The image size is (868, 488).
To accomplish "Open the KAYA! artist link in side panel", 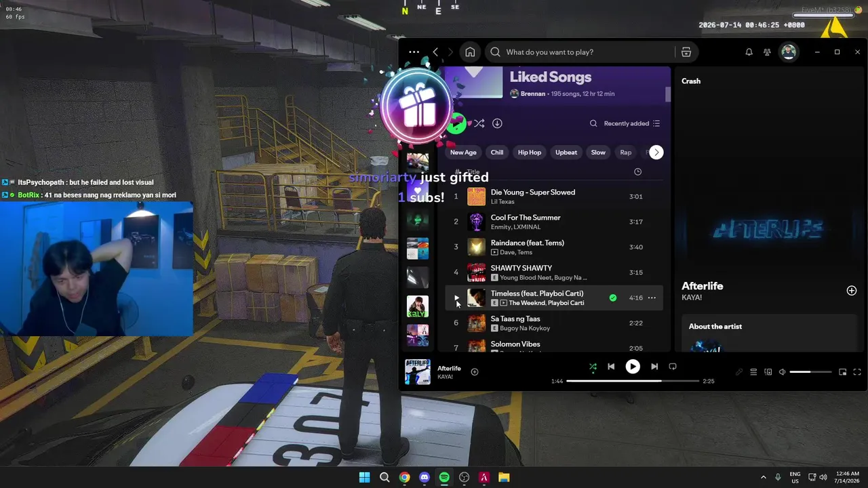I will pos(692,298).
